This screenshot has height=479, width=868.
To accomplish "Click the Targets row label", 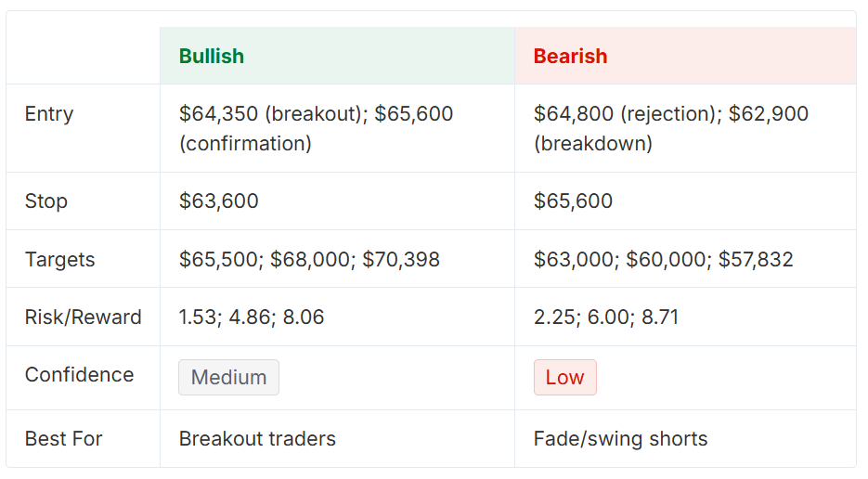I will (59, 259).
